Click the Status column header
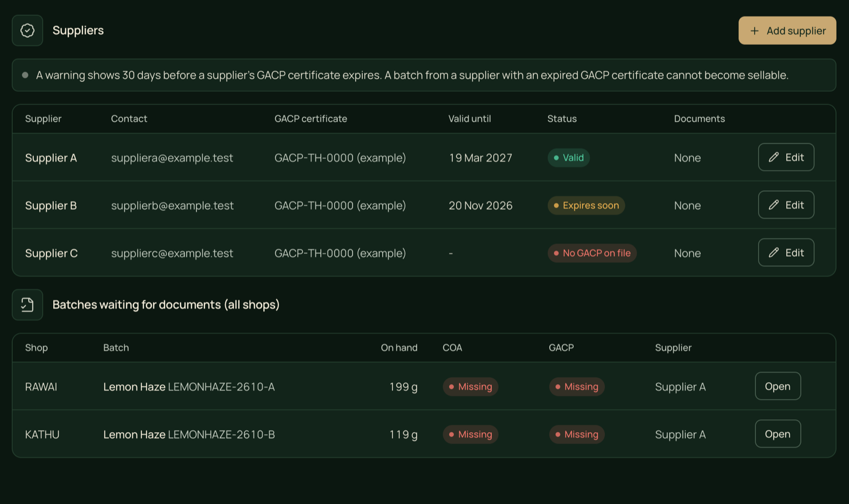This screenshot has height=504, width=849. [562, 119]
